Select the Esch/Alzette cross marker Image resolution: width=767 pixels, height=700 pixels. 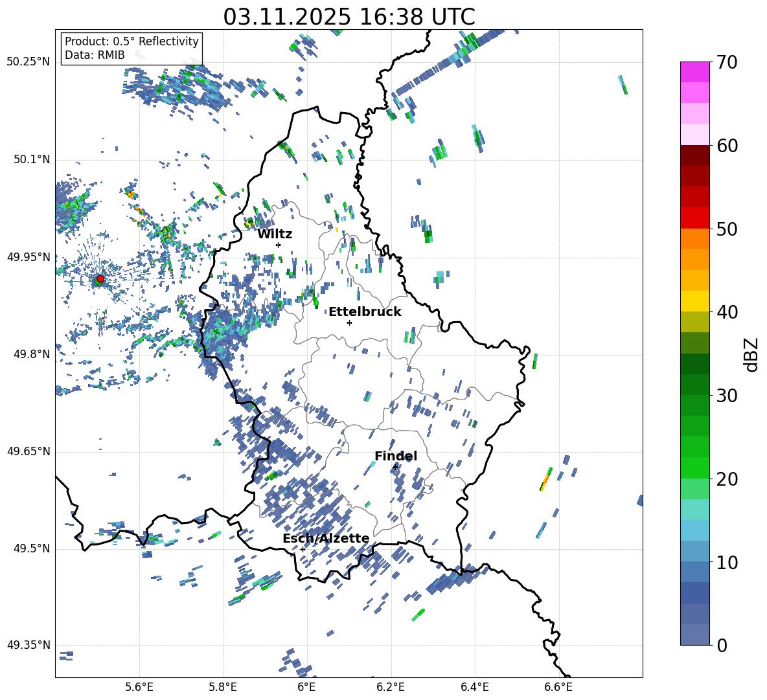pos(303,549)
